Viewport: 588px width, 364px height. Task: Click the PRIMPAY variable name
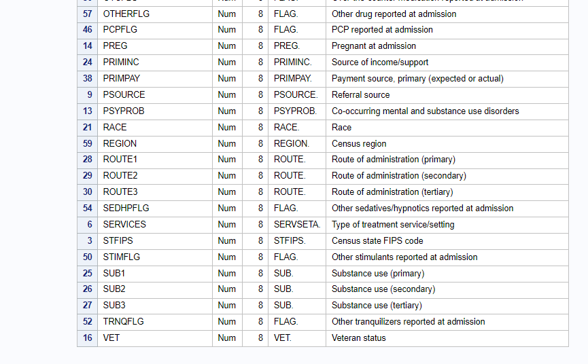[x=122, y=79]
